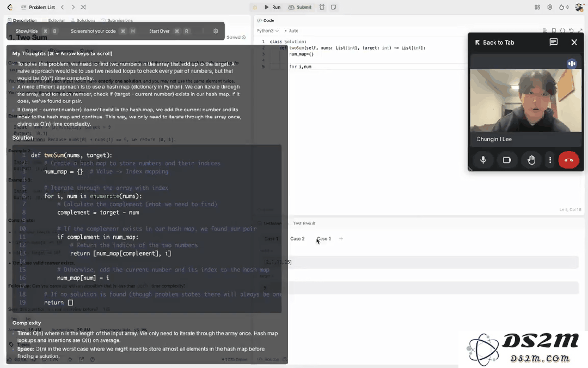The width and height of the screenshot is (588, 368).
Task: Open chat in the Meet call window
Action: tap(554, 42)
